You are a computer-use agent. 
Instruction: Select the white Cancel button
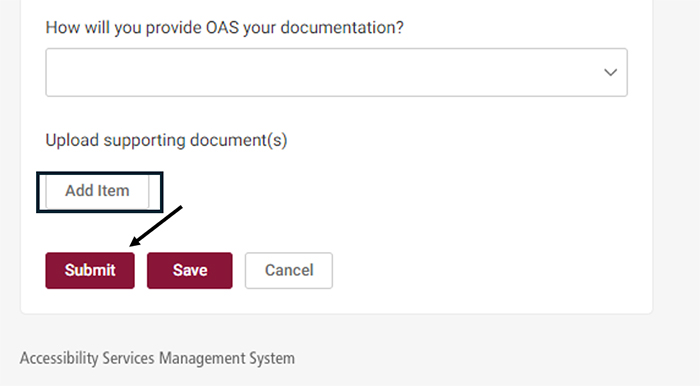pos(289,270)
